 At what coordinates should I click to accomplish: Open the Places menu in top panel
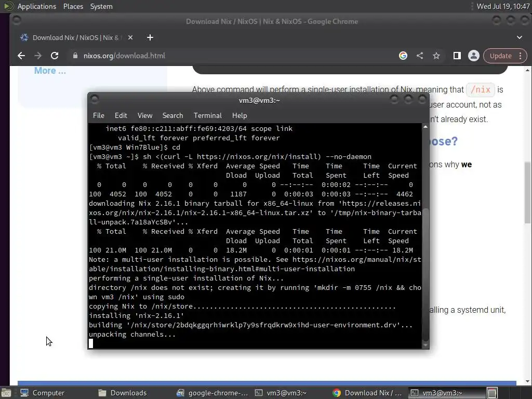coord(73,6)
